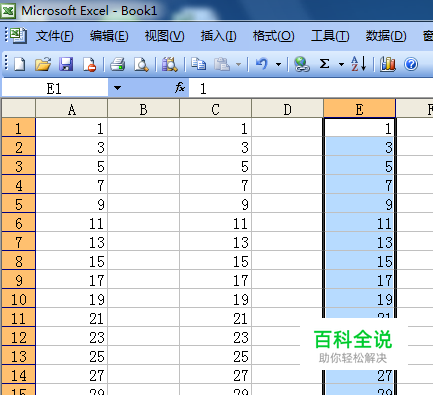Select column A header
433x395 pixels.
pos(71,109)
